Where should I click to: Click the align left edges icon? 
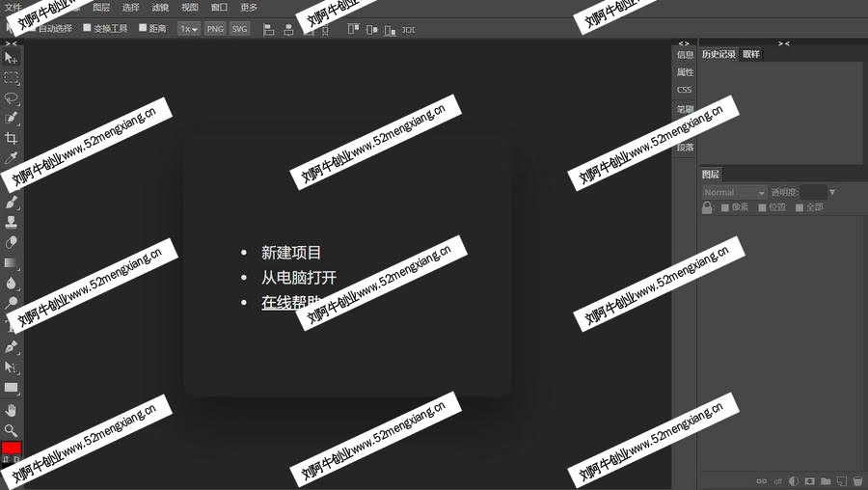pyautogui.click(x=268, y=29)
